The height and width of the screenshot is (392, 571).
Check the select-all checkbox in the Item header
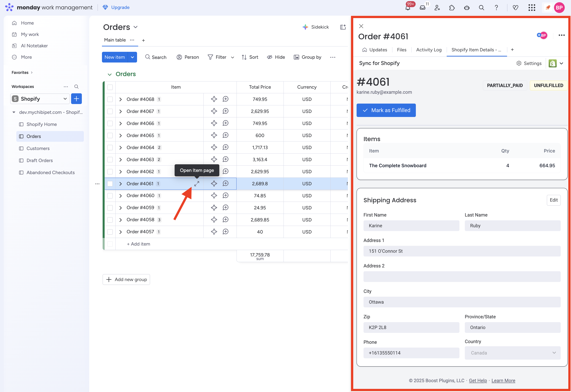[110, 87]
